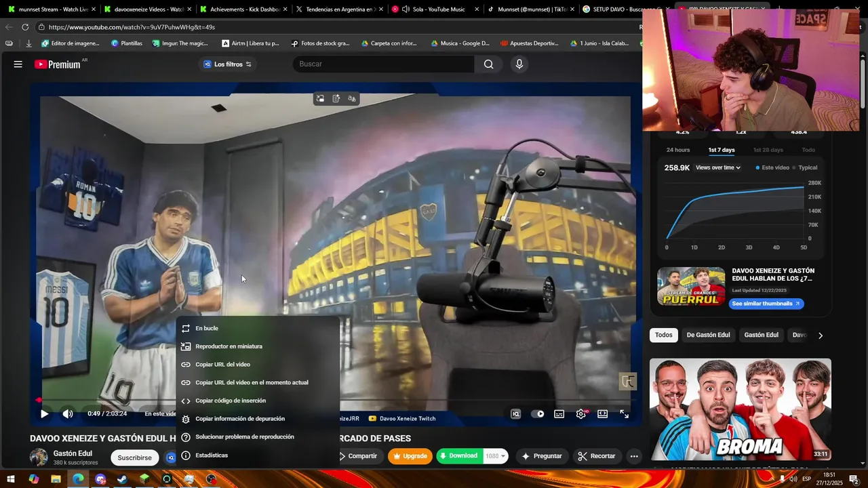Click the video progress bar
This screenshot has width=868, height=488.
click(x=334, y=401)
